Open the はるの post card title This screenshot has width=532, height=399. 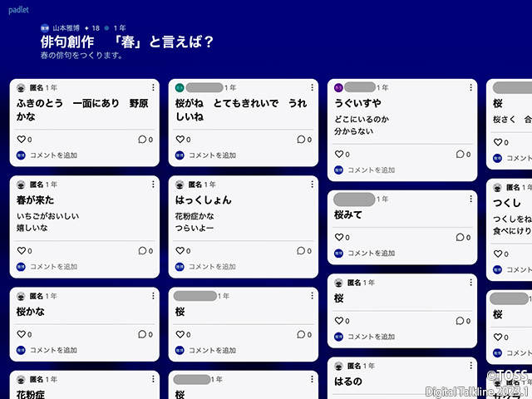[349, 382]
